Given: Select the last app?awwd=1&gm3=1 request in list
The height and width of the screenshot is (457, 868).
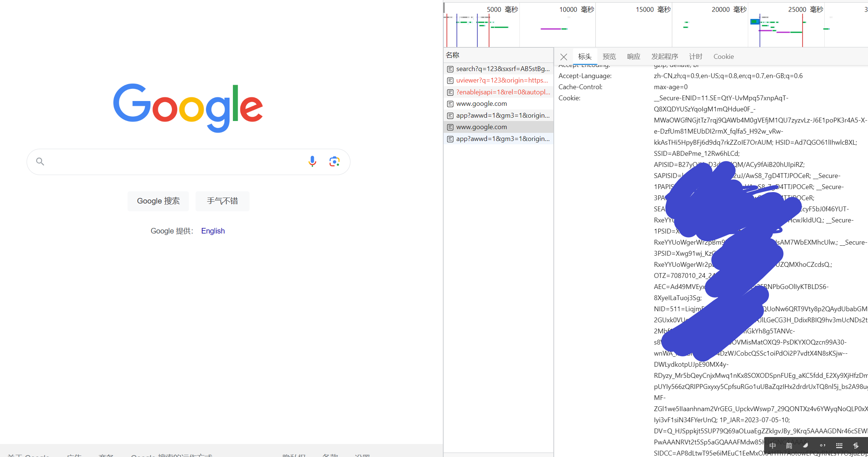Looking at the screenshot, I should click(498, 139).
